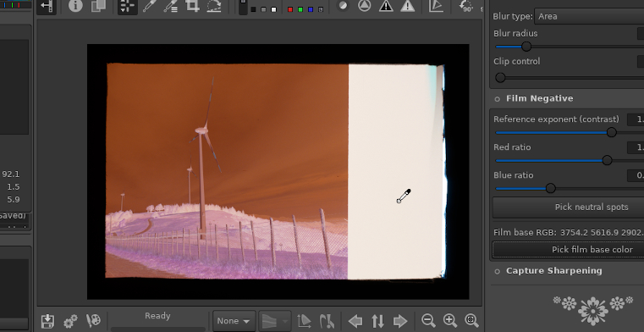Collapse the Film Negative section header
The image size is (644, 332).
(539, 98)
